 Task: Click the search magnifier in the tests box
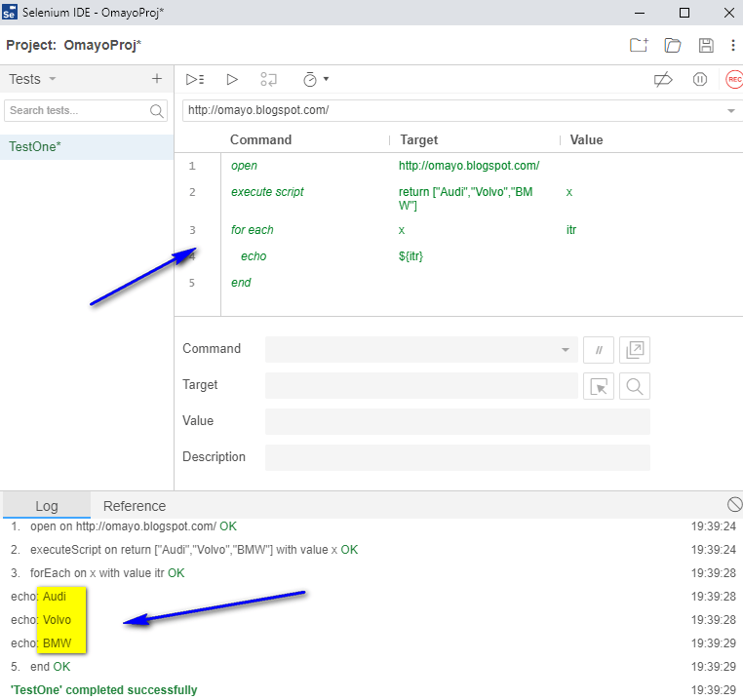[156, 111]
